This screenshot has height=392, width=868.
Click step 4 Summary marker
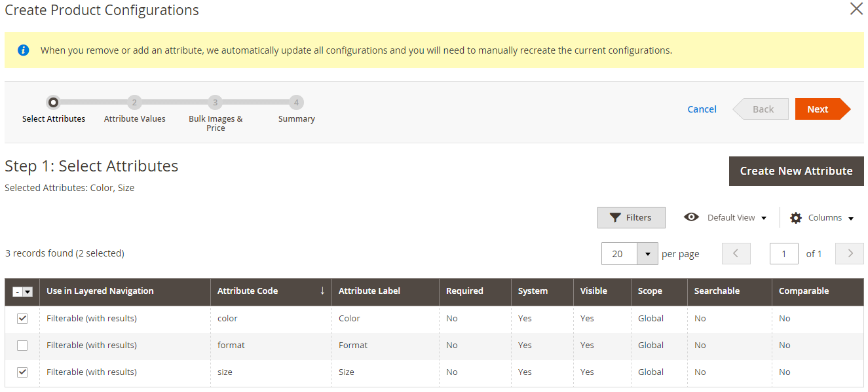pyautogui.click(x=296, y=102)
